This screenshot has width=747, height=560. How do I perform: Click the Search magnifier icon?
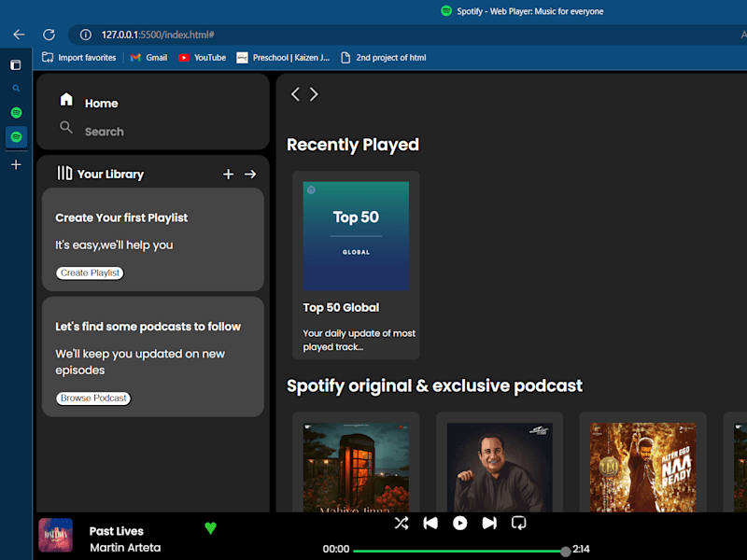pos(66,127)
